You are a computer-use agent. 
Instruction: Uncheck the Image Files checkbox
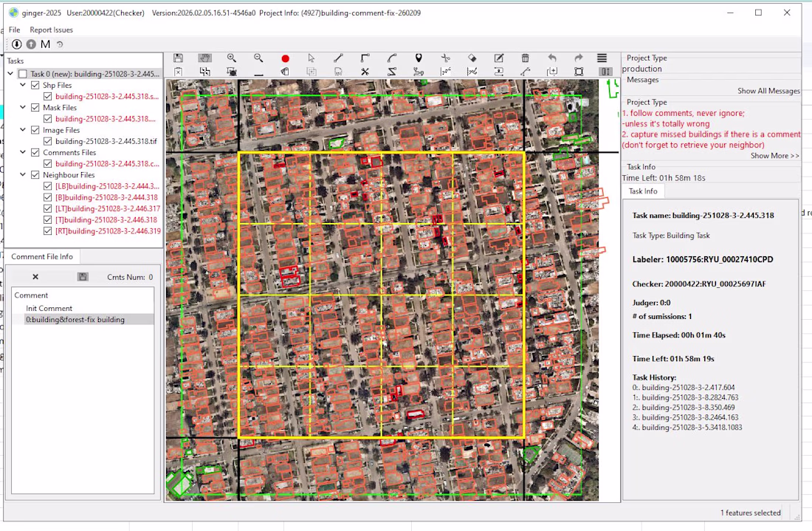click(x=35, y=130)
